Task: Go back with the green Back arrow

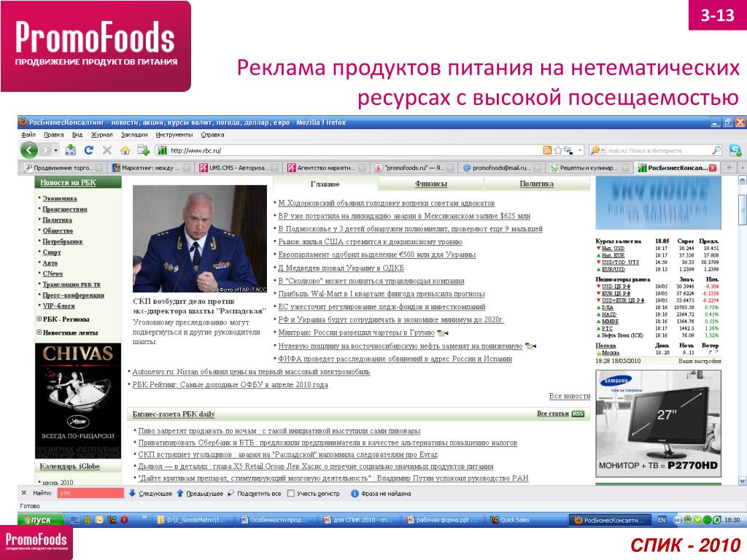Action: [29, 150]
